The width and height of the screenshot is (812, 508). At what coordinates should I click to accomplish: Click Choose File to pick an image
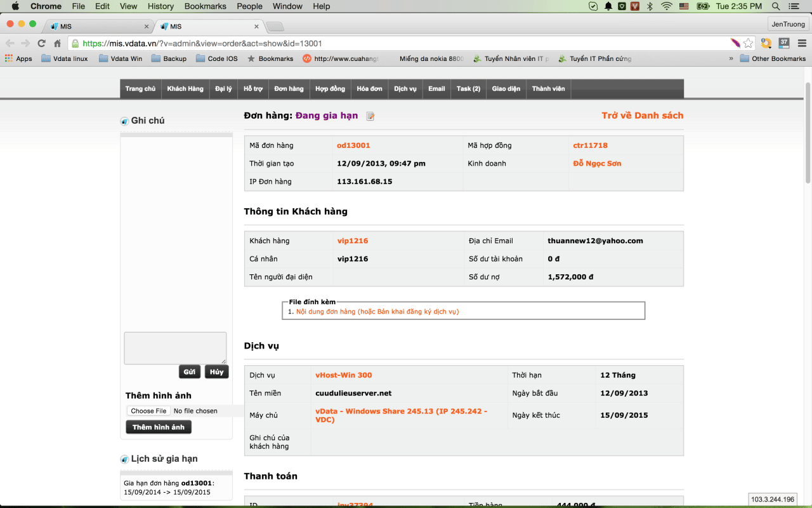pyautogui.click(x=148, y=411)
